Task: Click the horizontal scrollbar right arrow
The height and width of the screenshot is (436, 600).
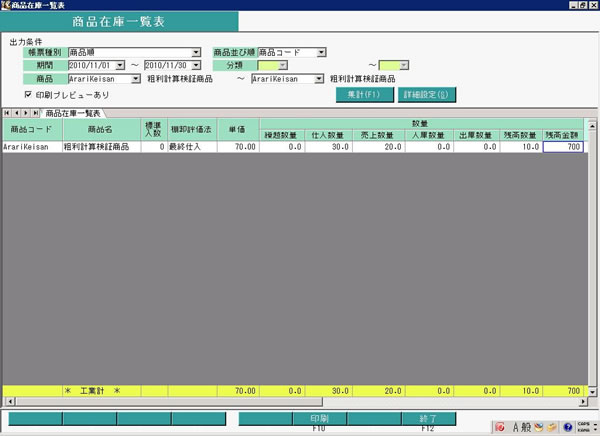Action: [x=583, y=402]
